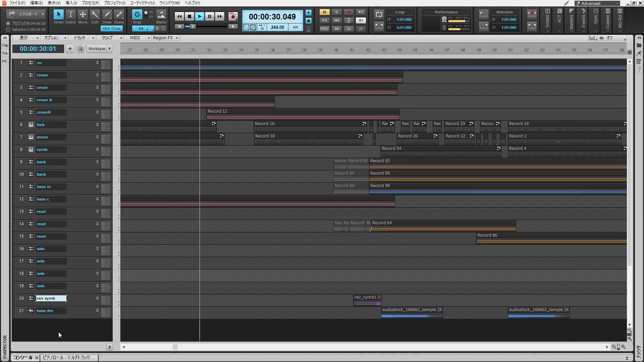This screenshot has width=644, height=362.
Task: Click the horizontal timeline scrollbar thumb
Action: click(x=175, y=347)
